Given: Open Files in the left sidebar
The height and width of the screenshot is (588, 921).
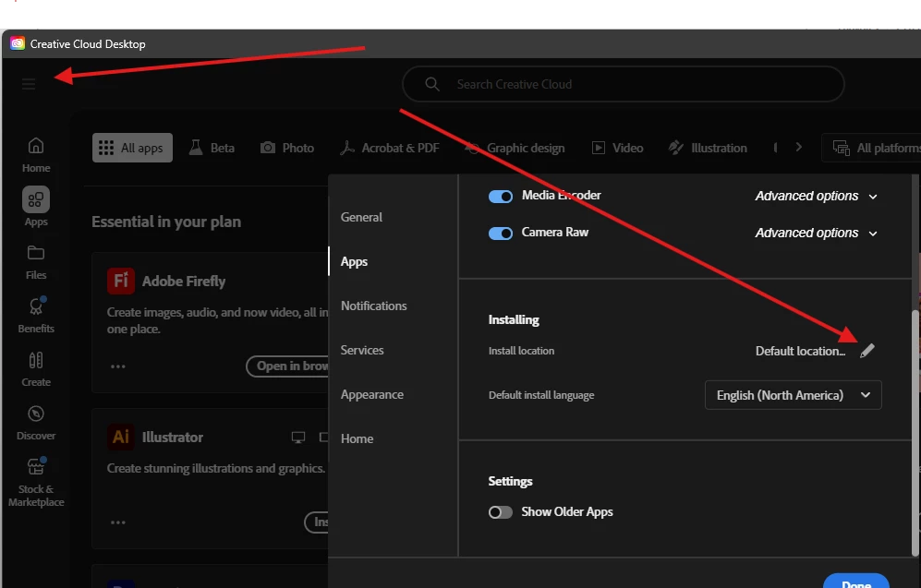Looking at the screenshot, I should tap(36, 262).
